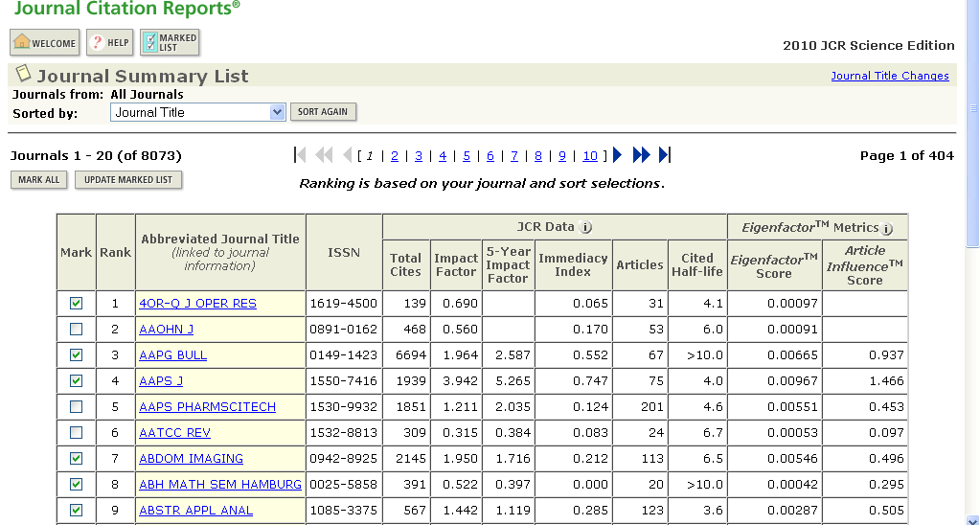Open ABSTR APPL ANAL journal link
The height and width of the screenshot is (525, 980).
coord(196,511)
